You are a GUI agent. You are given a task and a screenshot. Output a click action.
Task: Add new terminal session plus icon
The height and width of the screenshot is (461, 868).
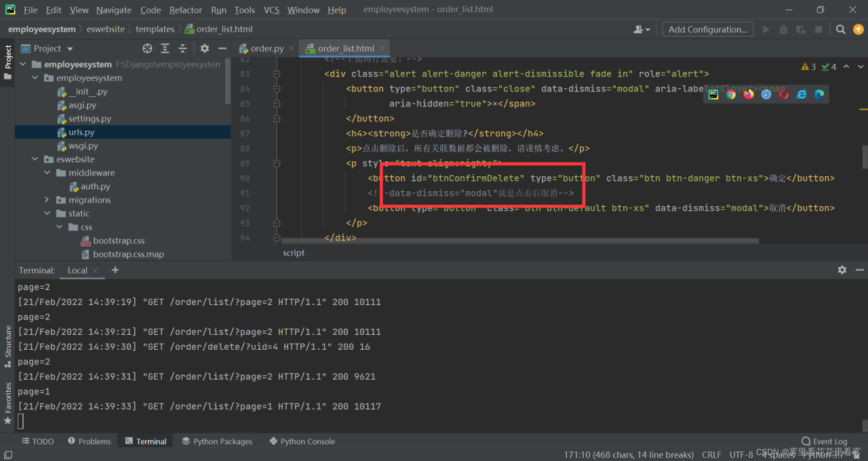(x=115, y=270)
